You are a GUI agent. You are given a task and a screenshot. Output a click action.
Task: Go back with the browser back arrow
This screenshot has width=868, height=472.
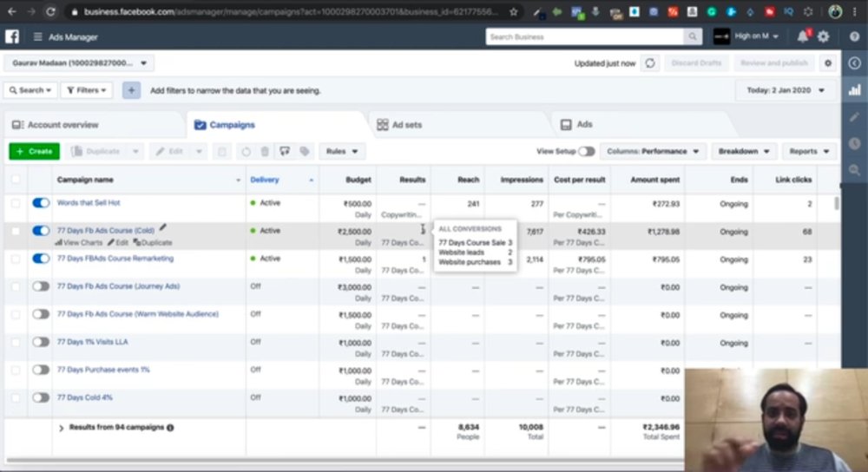pos(11,11)
